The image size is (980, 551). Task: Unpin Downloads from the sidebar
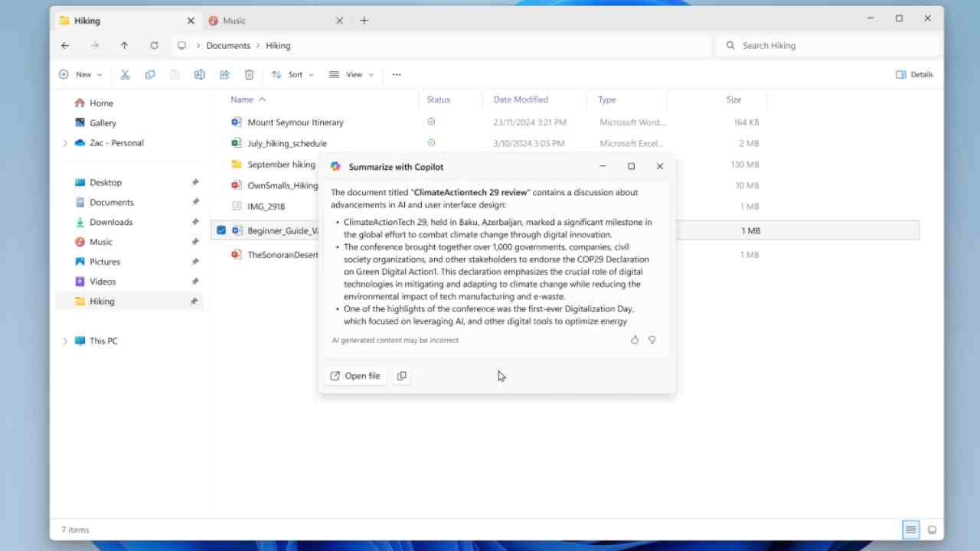(x=195, y=222)
